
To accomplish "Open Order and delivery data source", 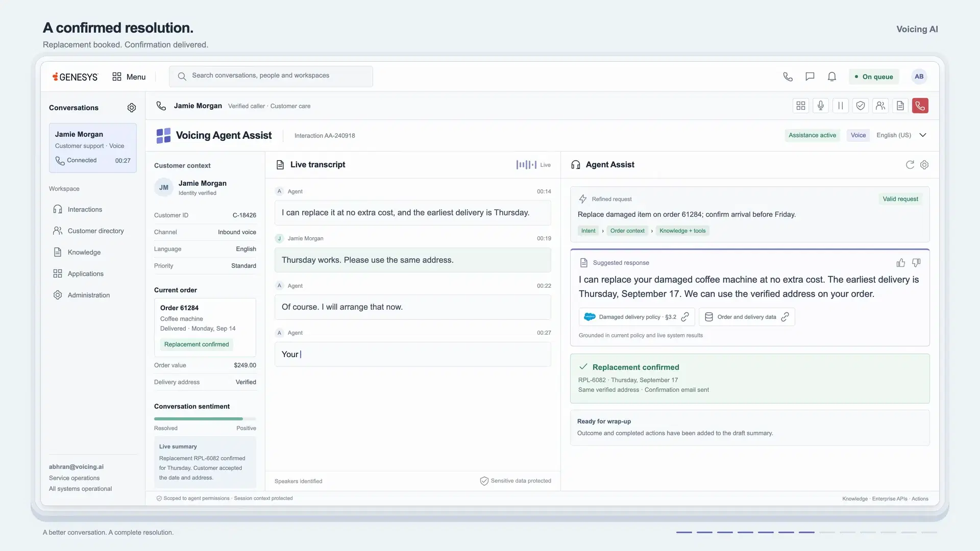I will click(747, 317).
